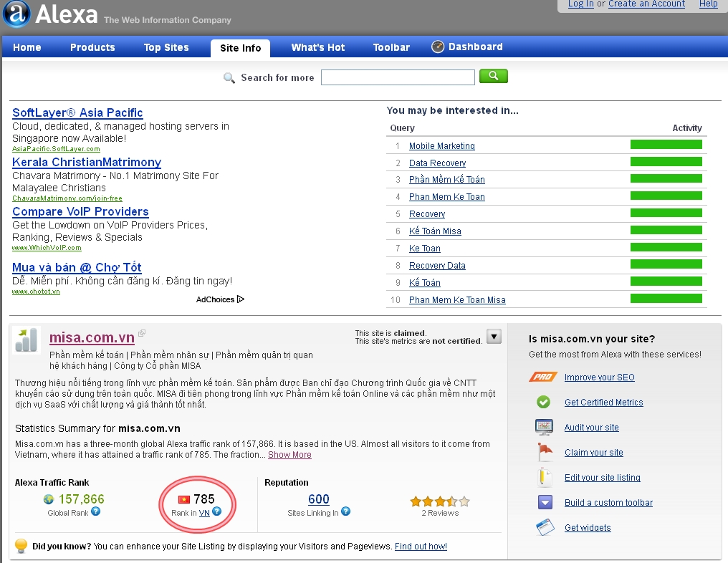The width and height of the screenshot is (728, 563).
Task: Click the Edit your site listing icon
Action: click(545, 478)
